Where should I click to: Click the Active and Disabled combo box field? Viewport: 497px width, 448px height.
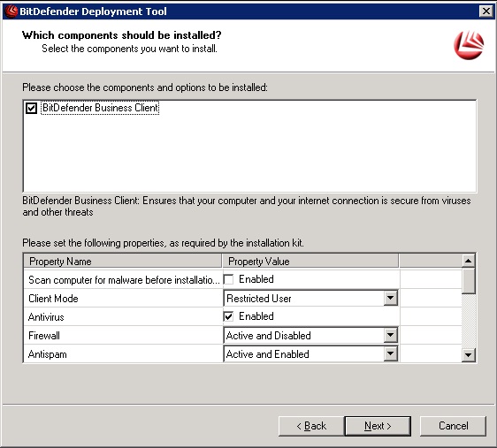click(x=310, y=335)
